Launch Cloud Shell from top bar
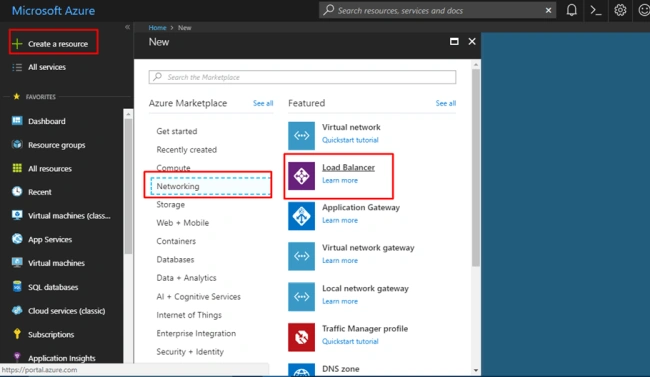Image resolution: width=650 pixels, height=377 pixels. (596, 10)
